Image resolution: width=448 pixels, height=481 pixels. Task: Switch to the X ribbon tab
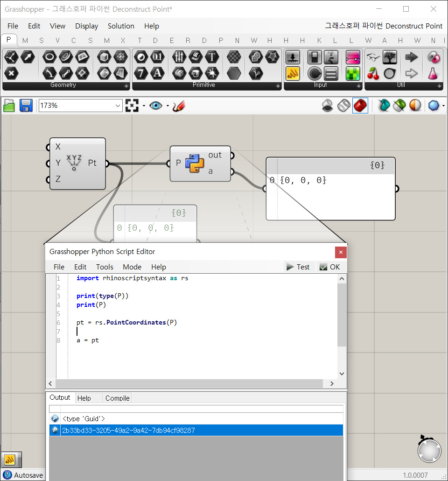click(123, 41)
